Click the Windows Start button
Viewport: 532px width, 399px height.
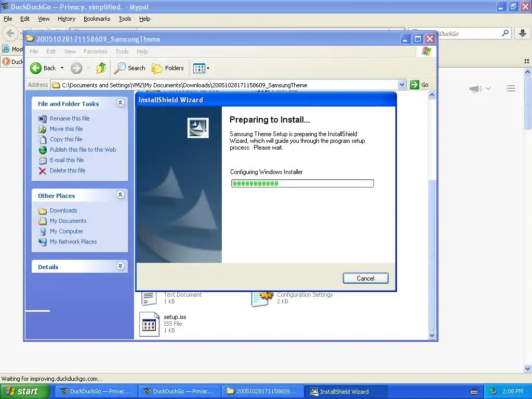(25, 392)
